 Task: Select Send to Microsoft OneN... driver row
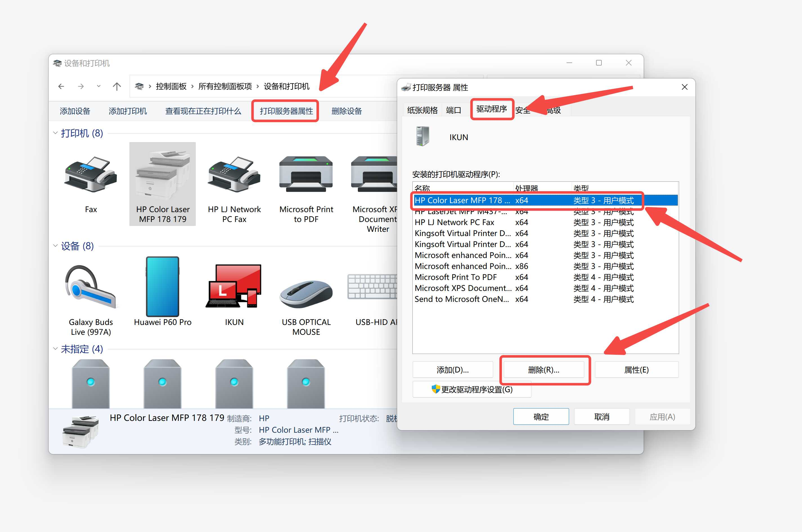point(545,299)
